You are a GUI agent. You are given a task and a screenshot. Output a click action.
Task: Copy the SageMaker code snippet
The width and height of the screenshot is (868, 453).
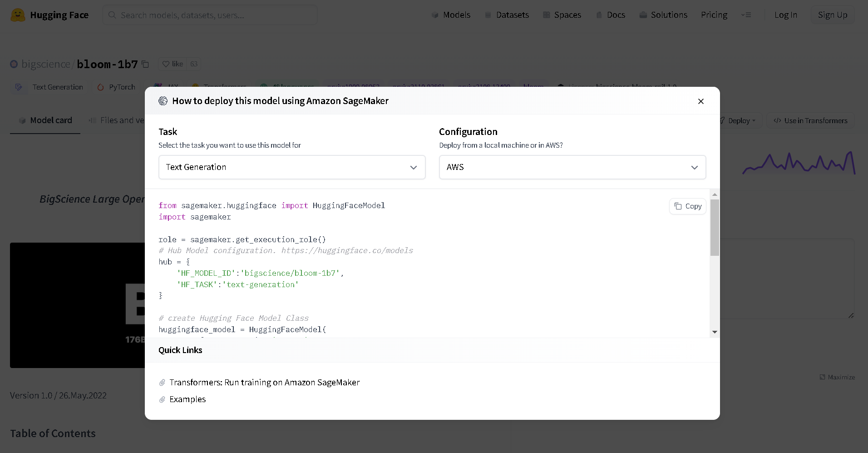[688, 206]
